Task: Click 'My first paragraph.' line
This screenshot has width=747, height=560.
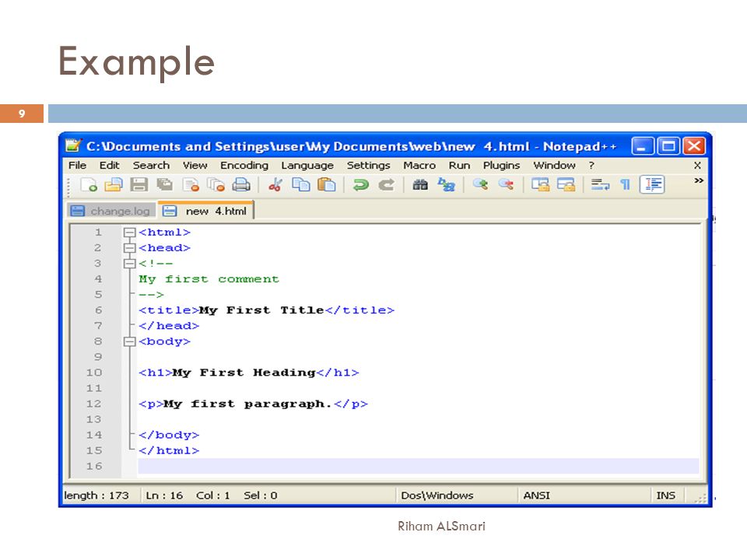Action: pos(253,404)
